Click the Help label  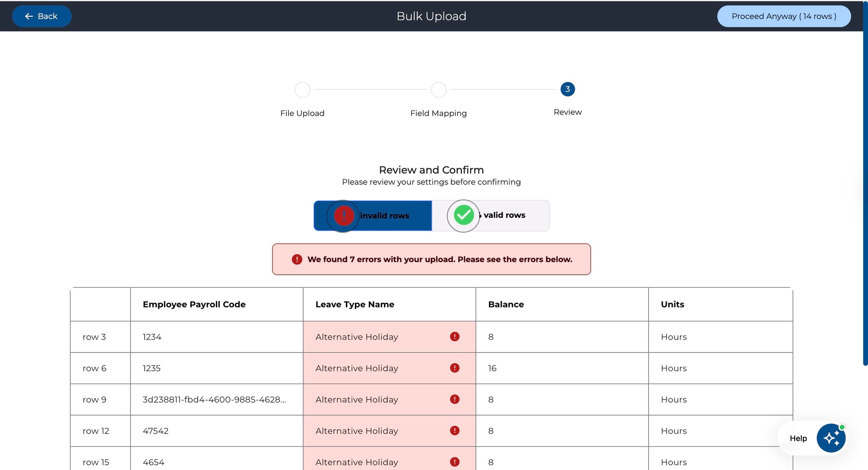(x=798, y=438)
